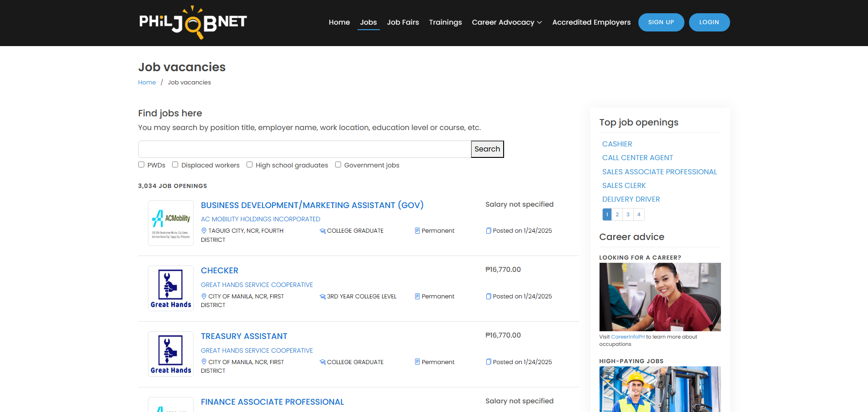Click graduation cap icon beside 3RD YEAR COLLEGE LEVEL

coord(323,297)
